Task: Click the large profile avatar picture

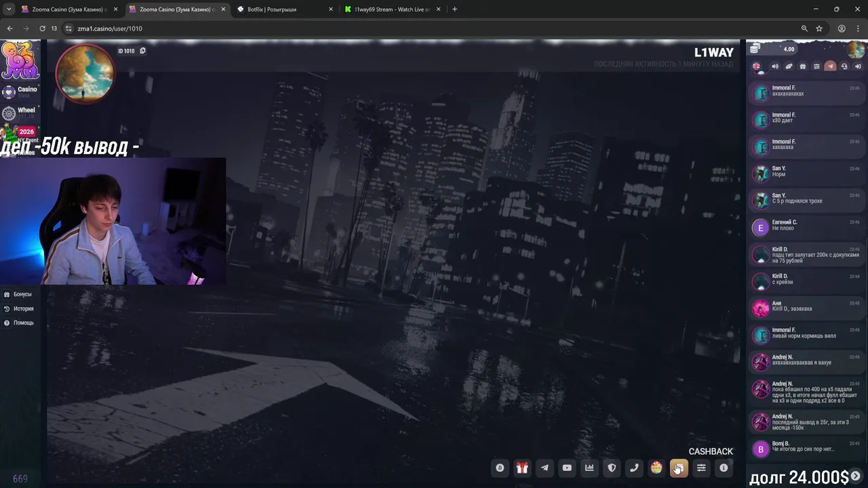Action: (85, 74)
